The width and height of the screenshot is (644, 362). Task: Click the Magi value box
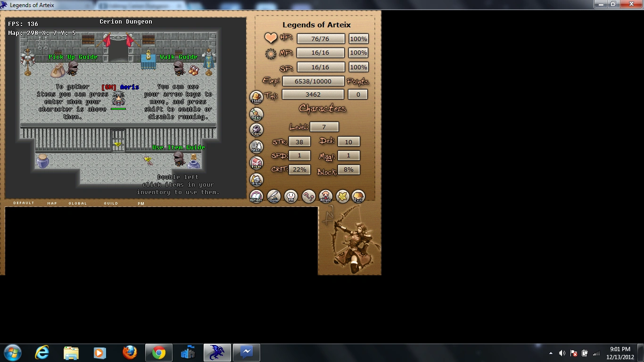click(x=349, y=155)
